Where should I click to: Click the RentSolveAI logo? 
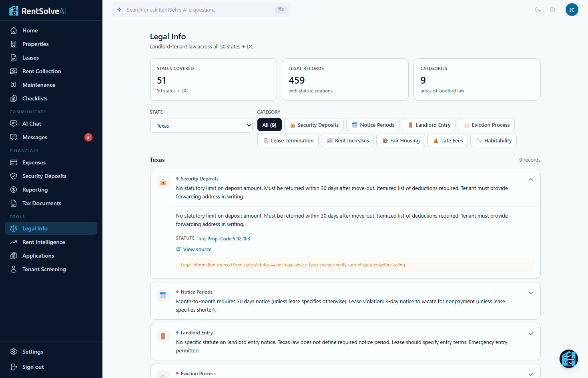pos(38,11)
